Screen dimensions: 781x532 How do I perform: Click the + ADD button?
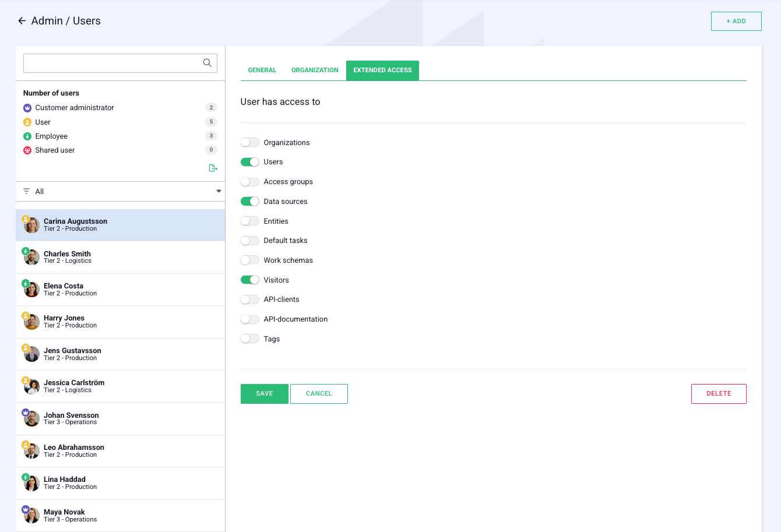(736, 21)
